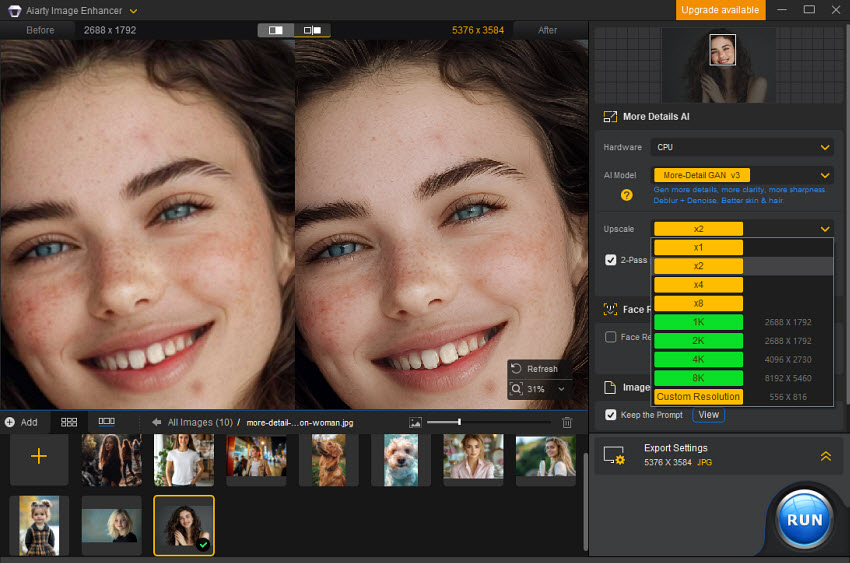
Task: Switch to single-pane compare view icon
Action: 275,30
